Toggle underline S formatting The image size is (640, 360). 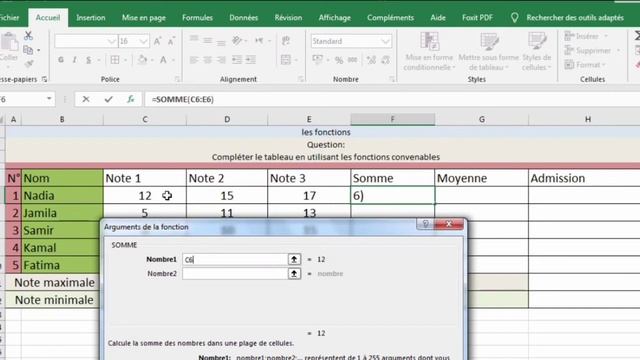pos(88,60)
